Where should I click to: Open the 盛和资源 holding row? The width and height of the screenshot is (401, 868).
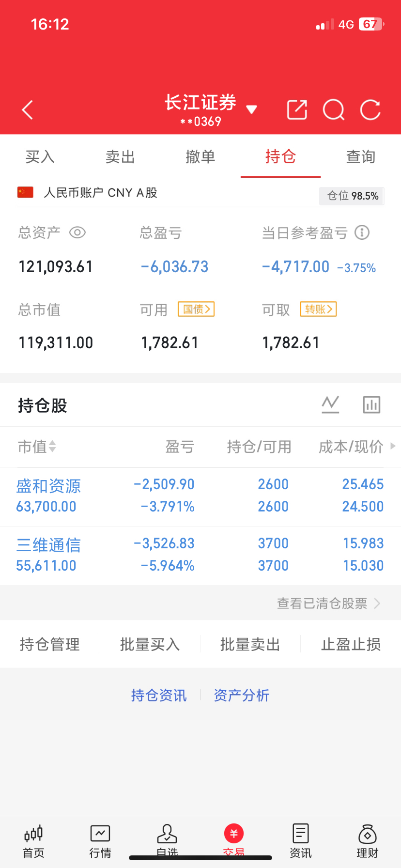tap(200, 497)
